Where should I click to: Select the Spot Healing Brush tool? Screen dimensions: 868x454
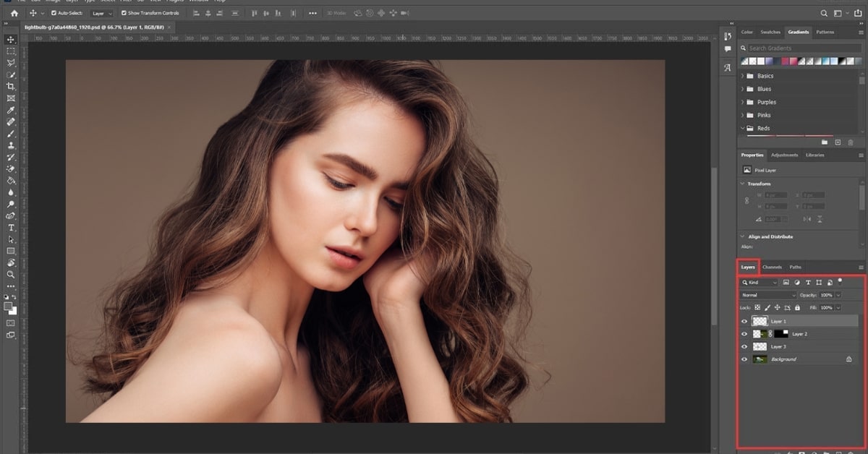11,121
